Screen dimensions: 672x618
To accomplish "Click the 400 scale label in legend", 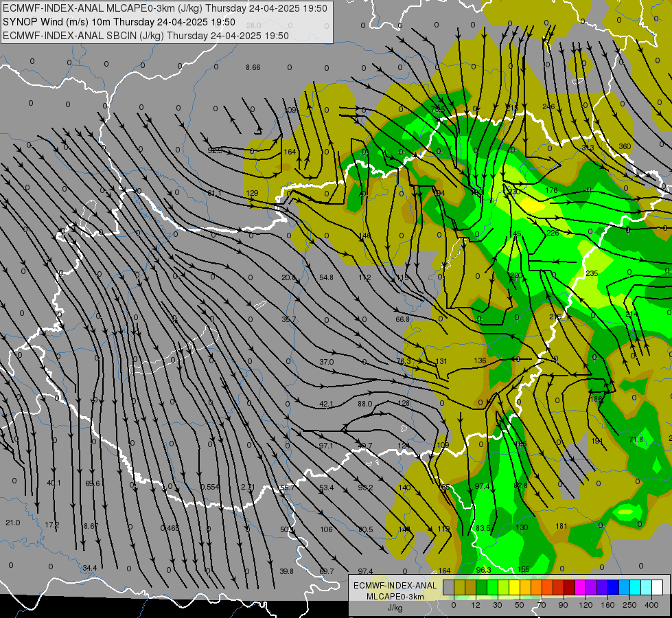I will click(651, 605).
